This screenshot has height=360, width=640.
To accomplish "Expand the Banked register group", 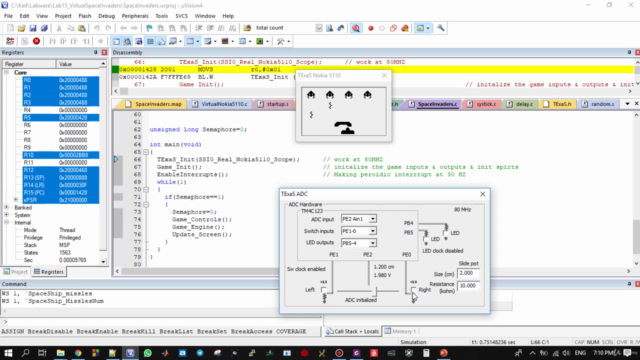I will tap(7, 208).
